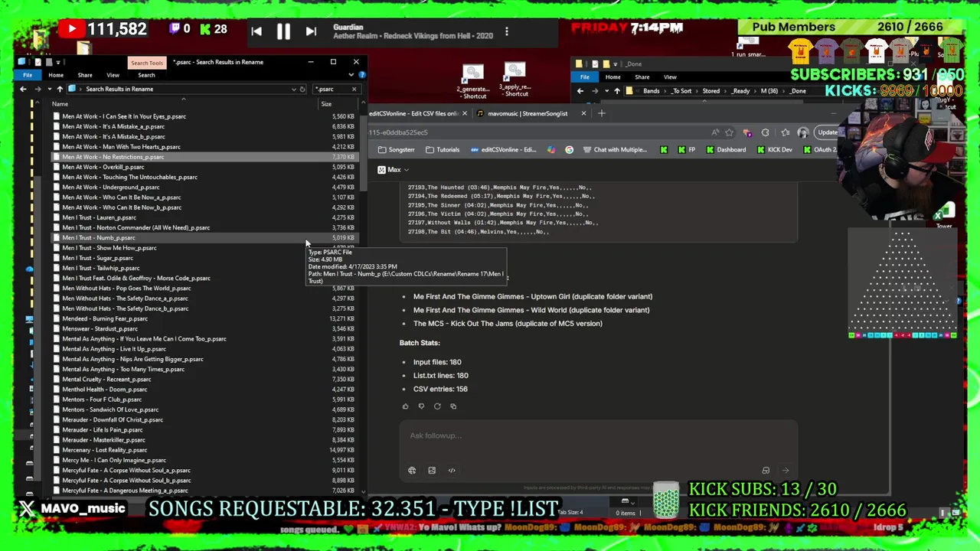Go back in the Rename search Explorer window

23,89
